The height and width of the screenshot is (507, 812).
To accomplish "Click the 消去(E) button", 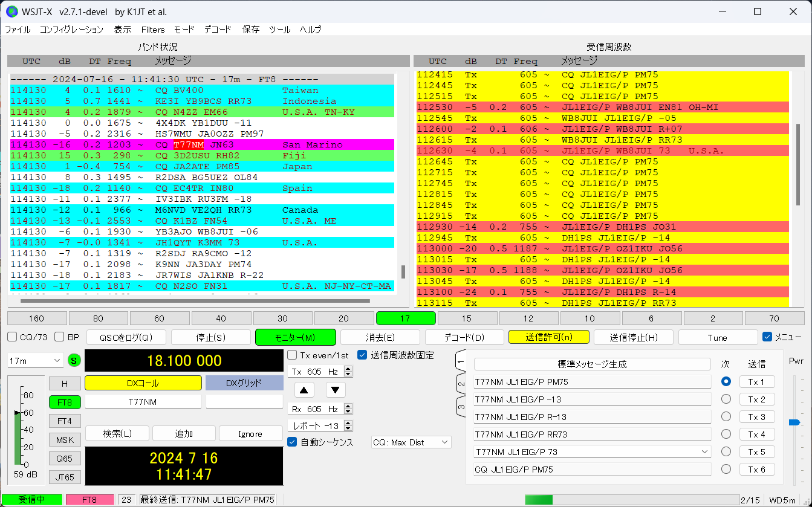I will coord(380,337).
